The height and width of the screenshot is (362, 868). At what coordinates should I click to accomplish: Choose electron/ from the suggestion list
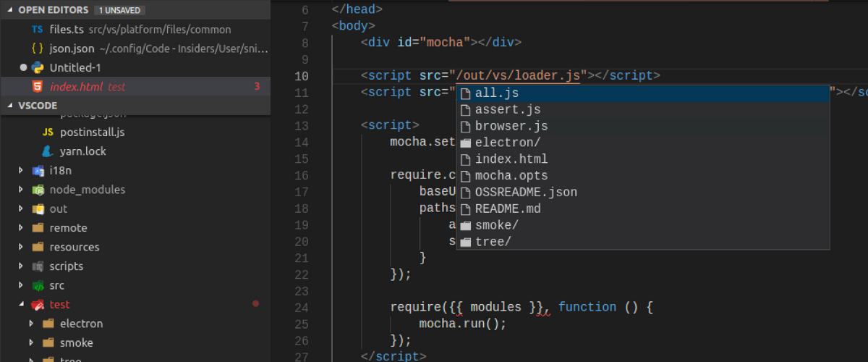point(642,143)
